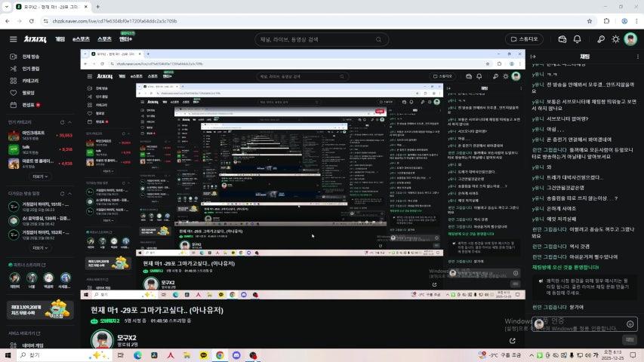The width and height of the screenshot is (644, 362).
Task: Open the Chrome profile icon in the toolbar
Action: coord(624,21)
